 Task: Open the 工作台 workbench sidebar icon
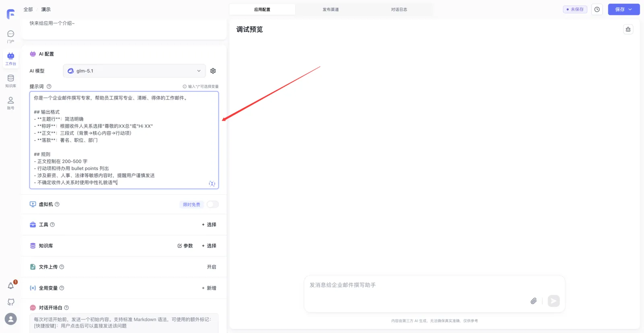11,59
